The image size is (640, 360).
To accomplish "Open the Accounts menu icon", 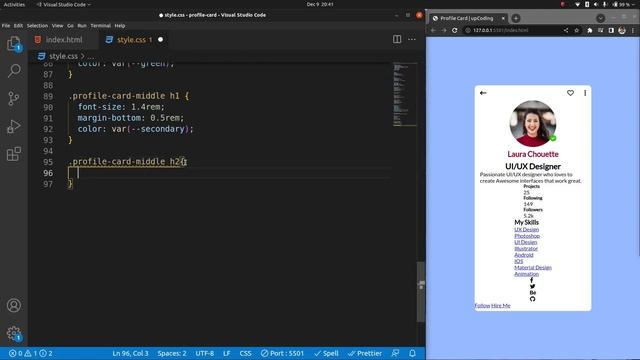I will click(13, 305).
